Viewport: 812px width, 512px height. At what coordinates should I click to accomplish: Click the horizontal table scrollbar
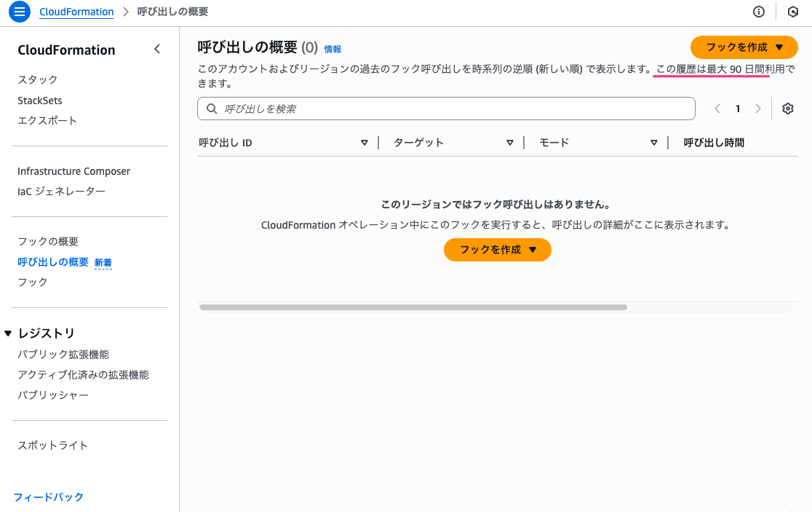413,307
